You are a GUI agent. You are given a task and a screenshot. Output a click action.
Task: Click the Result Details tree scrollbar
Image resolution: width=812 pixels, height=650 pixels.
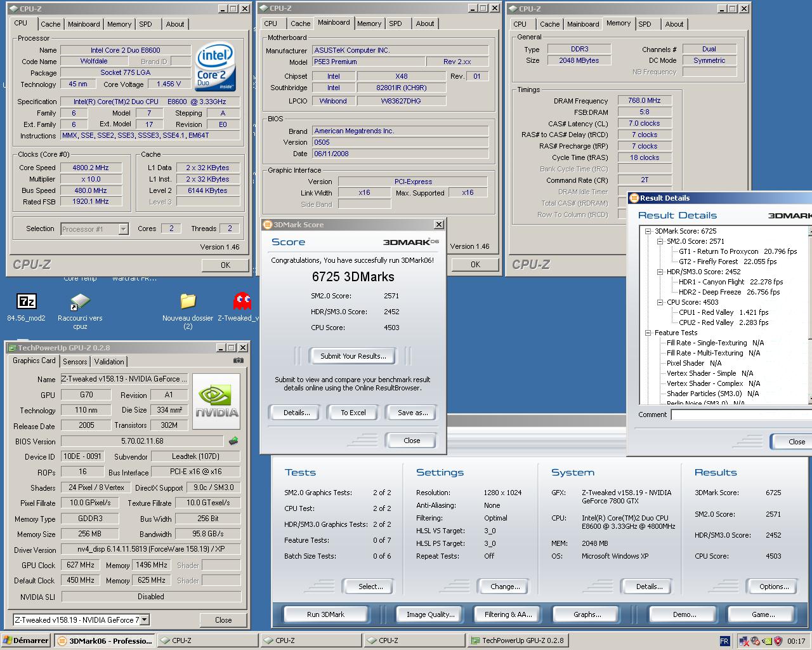[809, 315]
